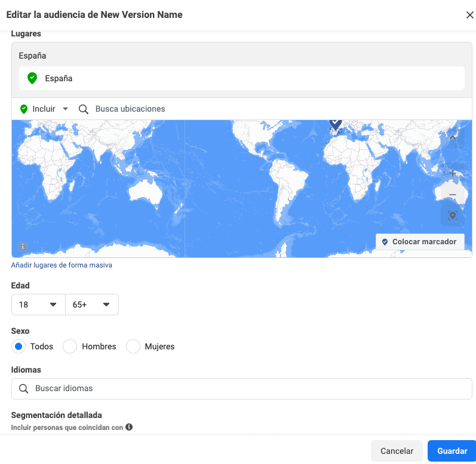This screenshot has height=464, width=476.
Task: Click the Colocar marcador button
Action: [x=420, y=242]
